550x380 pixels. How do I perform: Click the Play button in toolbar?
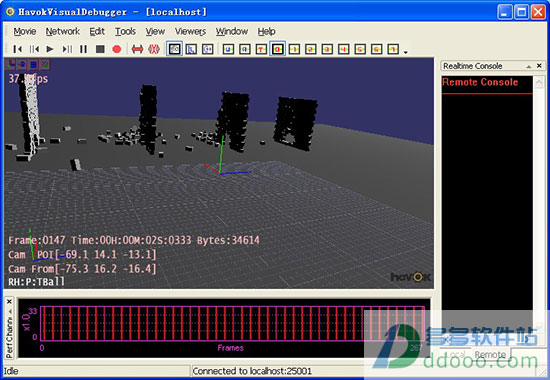tap(50, 49)
